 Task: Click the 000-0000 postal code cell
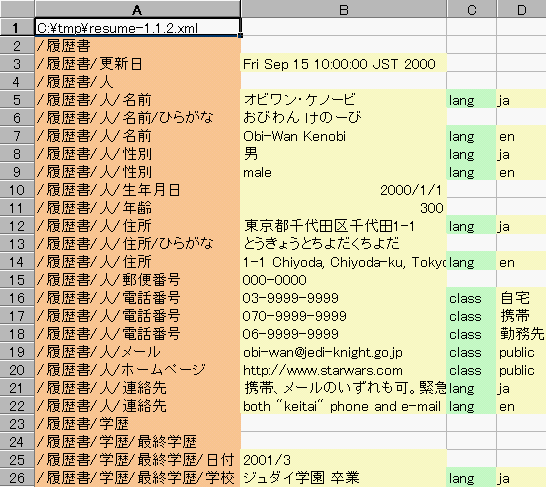point(343,280)
